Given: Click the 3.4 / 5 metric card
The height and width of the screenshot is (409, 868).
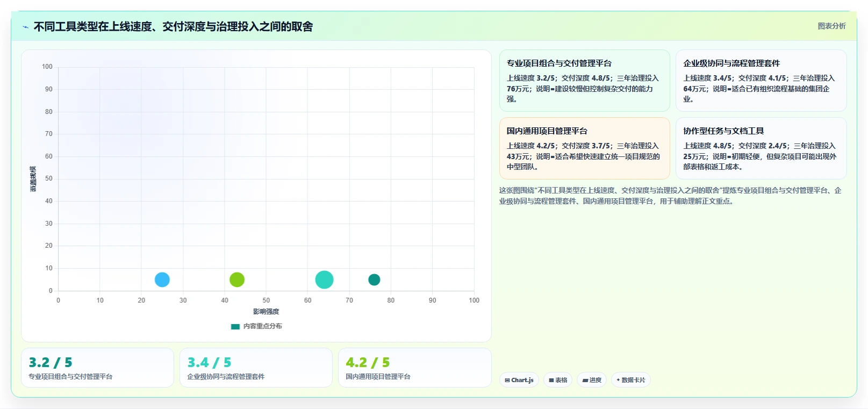Looking at the screenshot, I should click(x=256, y=368).
